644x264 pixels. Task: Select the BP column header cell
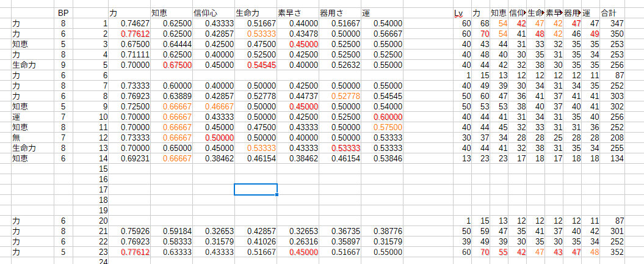click(x=63, y=13)
